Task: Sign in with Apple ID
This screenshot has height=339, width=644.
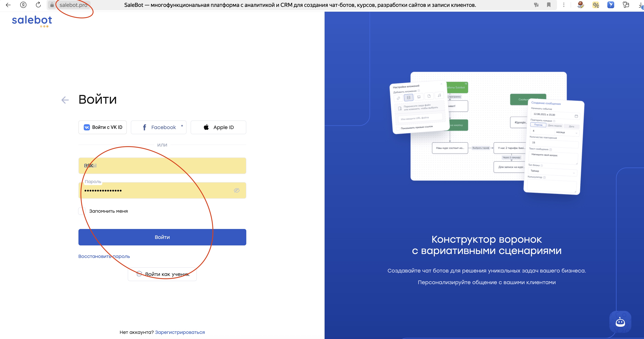Action: (x=218, y=127)
